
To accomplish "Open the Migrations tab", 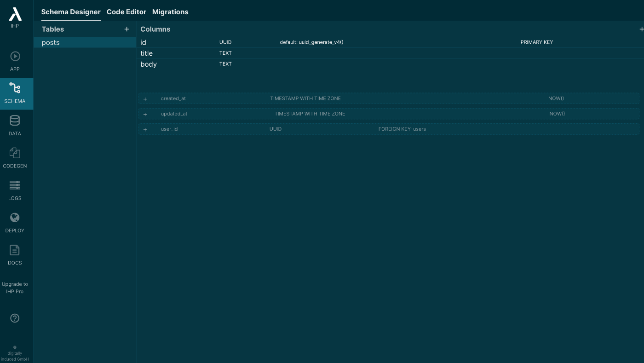I will [x=170, y=12].
